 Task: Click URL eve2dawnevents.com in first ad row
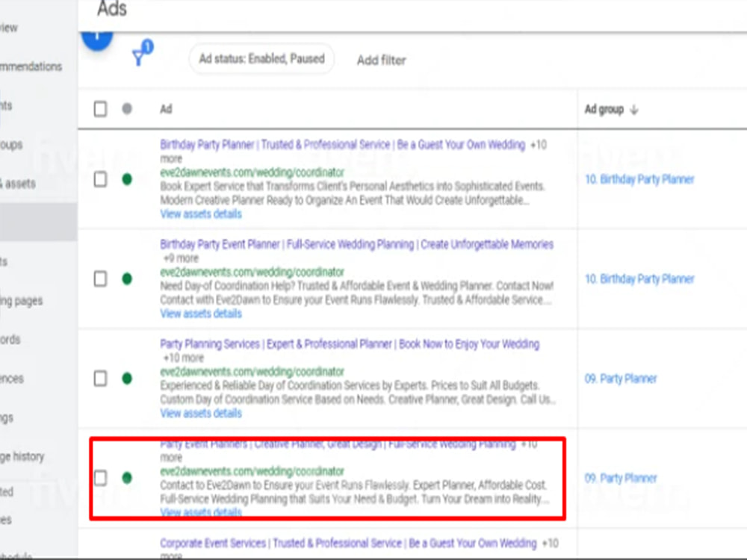click(x=252, y=172)
